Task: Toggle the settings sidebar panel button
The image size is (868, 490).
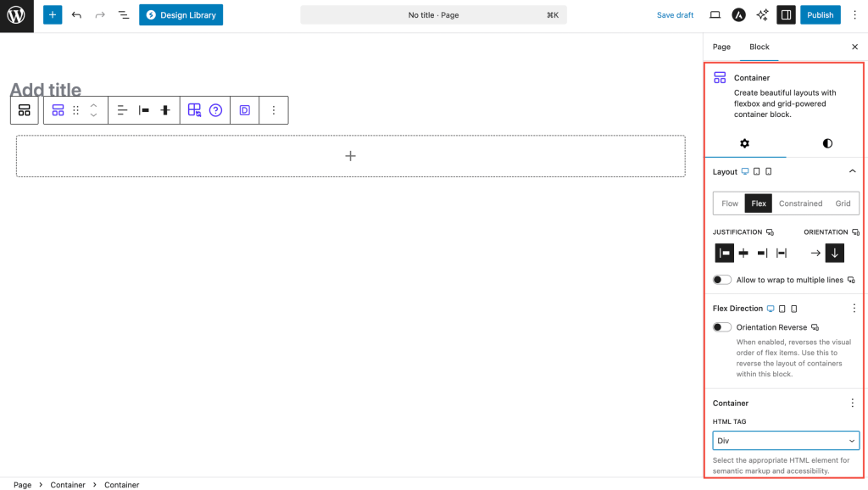Action: coord(786,15)
